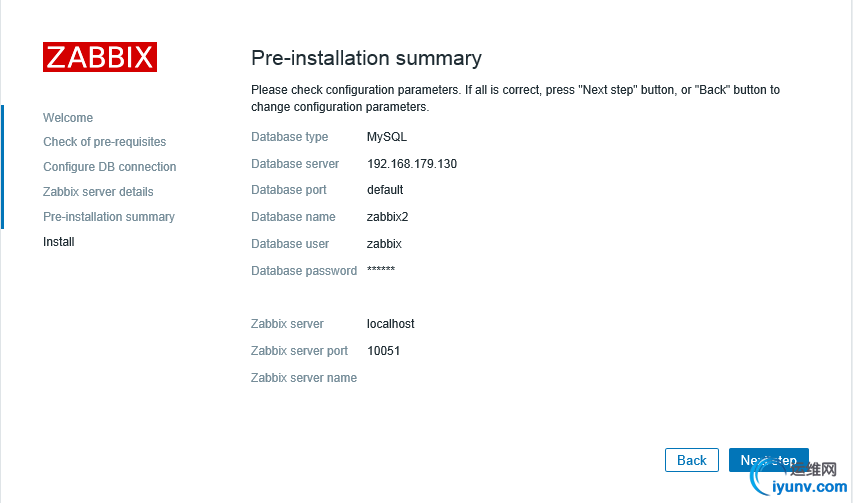Click the Pre-installation summary heading
Viewport: 853px width, 503px height.
[x=366, y=58]
